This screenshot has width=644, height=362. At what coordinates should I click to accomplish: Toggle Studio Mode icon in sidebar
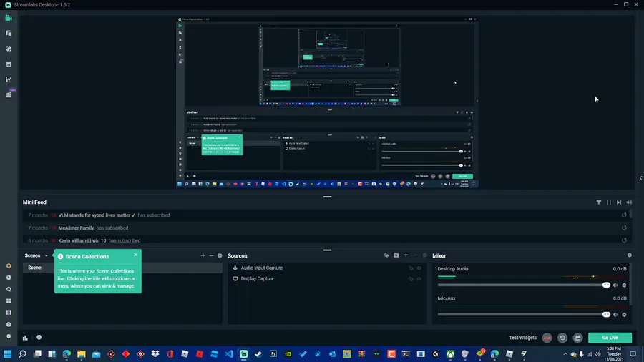pyautogui.click(x=9, y=313)
